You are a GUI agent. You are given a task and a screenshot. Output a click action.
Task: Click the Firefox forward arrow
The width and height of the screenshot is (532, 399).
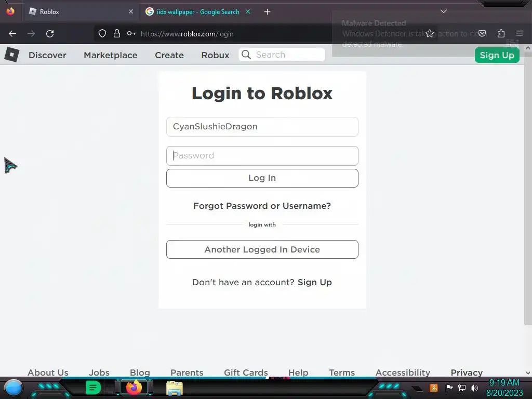[x=31, y=34]
